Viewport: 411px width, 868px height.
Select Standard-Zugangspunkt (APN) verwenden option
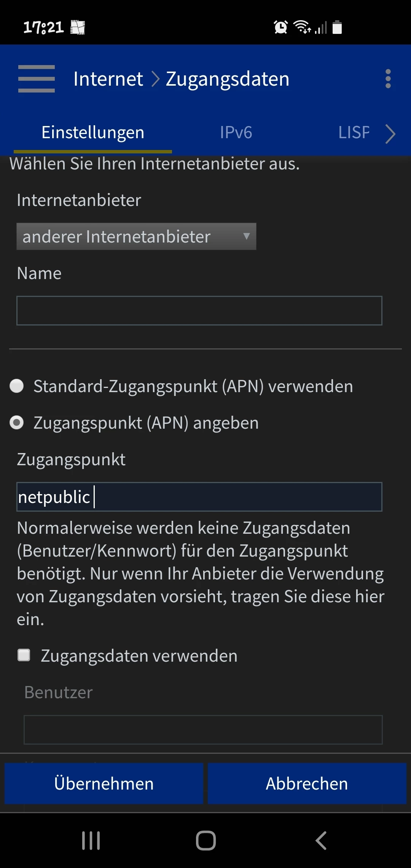[x=17, y=386]
